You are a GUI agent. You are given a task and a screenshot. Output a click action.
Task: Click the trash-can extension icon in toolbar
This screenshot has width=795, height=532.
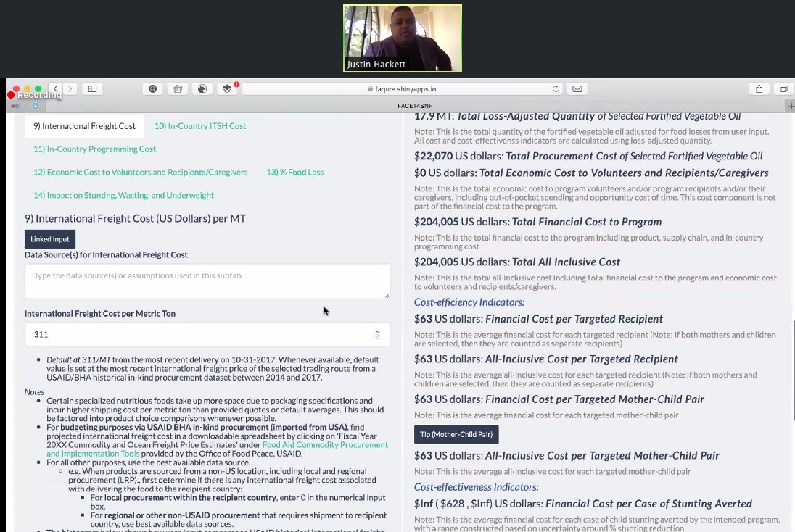(178, 88)
